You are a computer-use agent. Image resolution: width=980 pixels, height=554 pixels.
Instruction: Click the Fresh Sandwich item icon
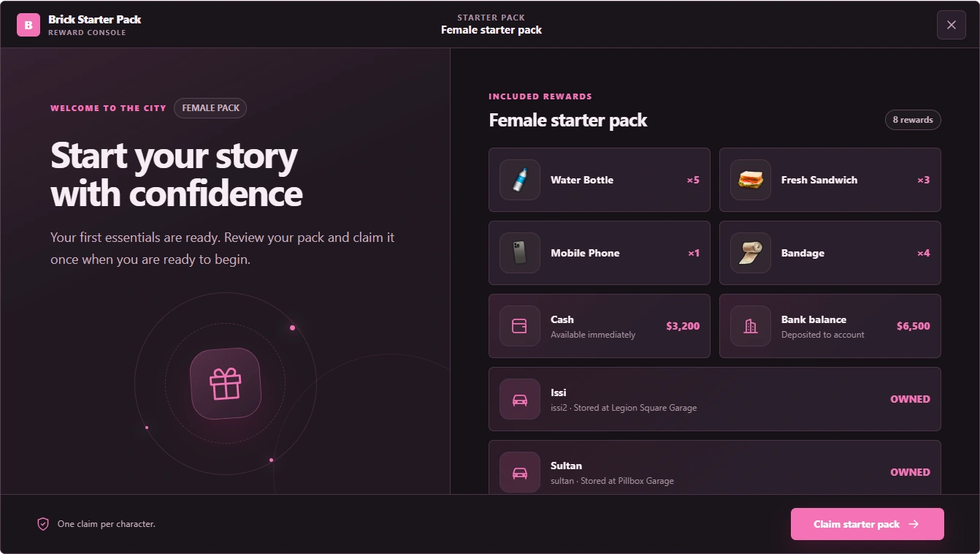751,180
